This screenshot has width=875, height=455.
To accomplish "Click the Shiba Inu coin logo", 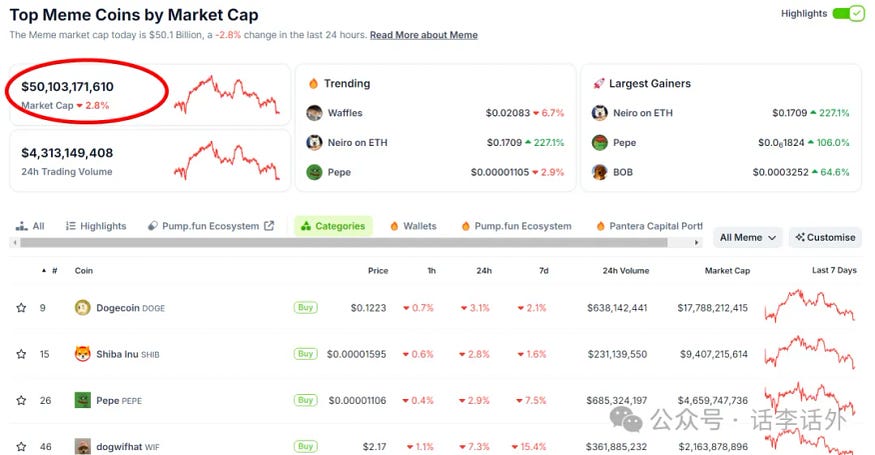I will tap(83, 354).
